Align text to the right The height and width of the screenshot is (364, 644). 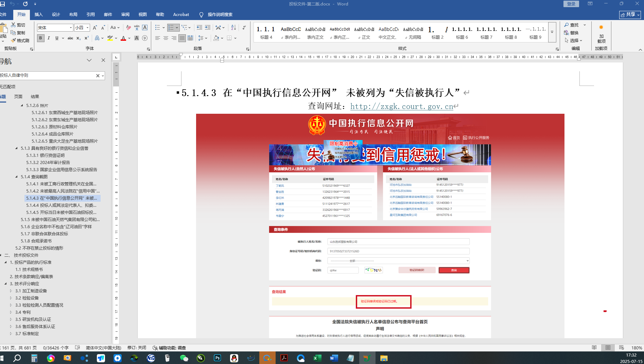point(174,38)
